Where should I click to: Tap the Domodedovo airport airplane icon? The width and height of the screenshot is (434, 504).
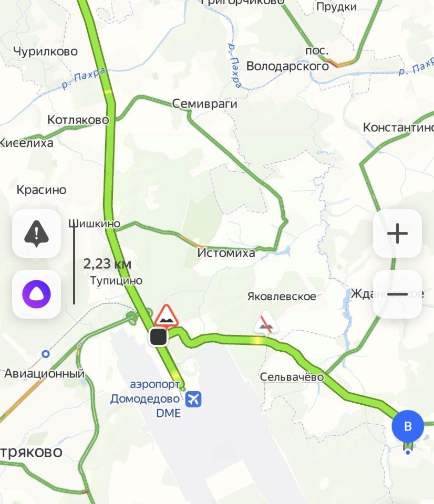[x=193, y=399]
